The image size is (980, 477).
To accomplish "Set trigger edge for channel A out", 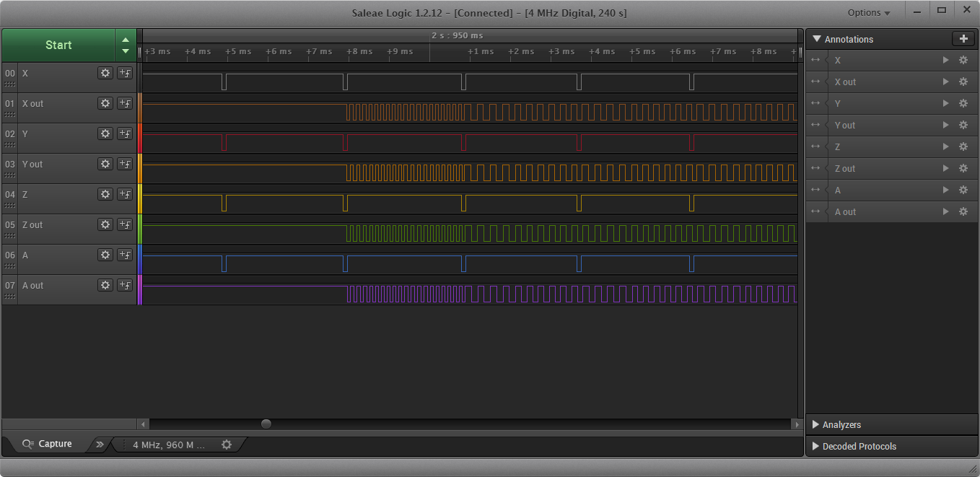I will coord(125,285).
